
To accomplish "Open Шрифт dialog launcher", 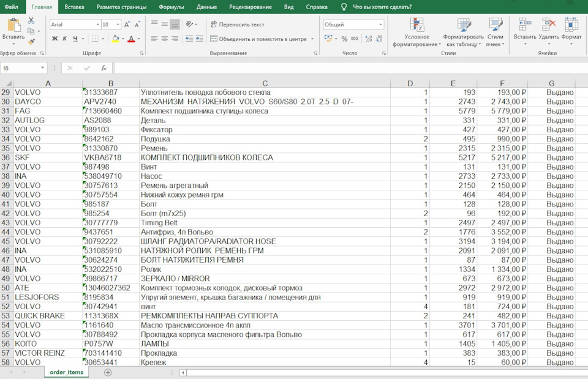I will pyautogui.click(x=141, y=53).
